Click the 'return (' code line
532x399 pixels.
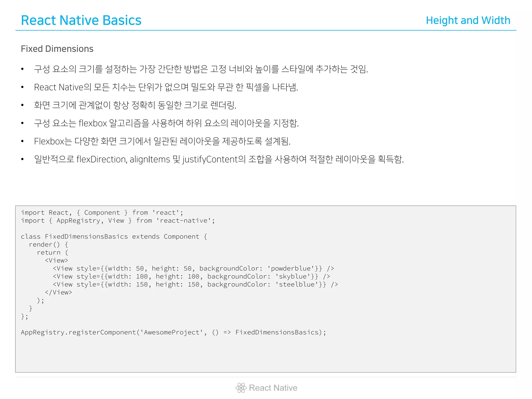tap(52, 253)
